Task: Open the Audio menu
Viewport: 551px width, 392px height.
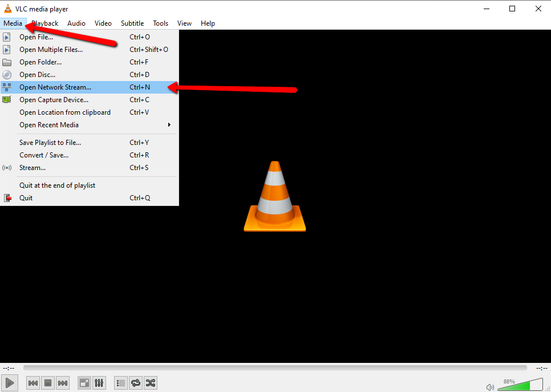Action: [76, 23]
